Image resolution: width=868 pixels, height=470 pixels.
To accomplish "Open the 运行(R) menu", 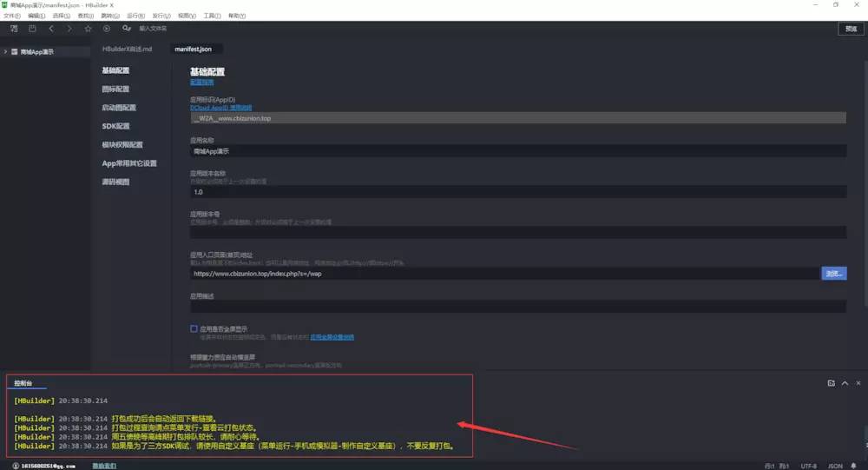I will pyautogui.click(x=135, y=16).
